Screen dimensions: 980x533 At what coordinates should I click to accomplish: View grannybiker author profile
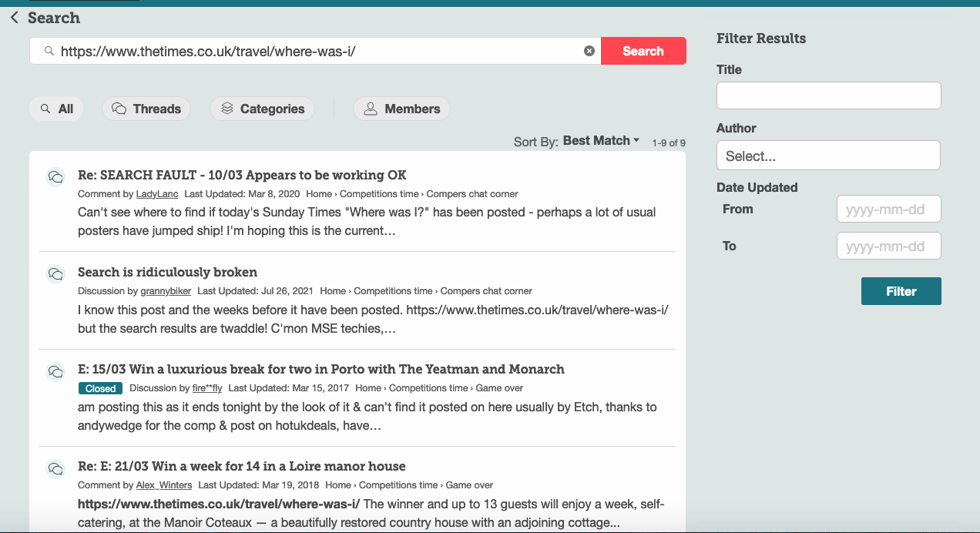(166, 291)
